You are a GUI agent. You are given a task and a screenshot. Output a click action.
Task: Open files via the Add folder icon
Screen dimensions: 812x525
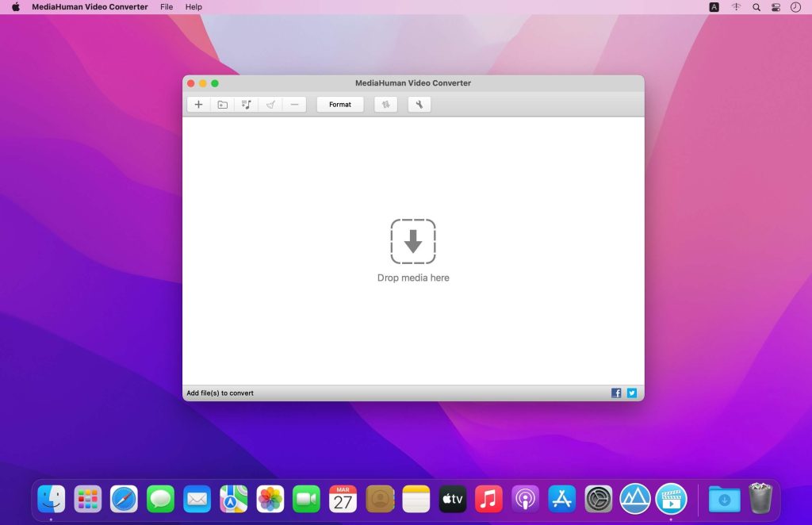[x=222, y=104]
